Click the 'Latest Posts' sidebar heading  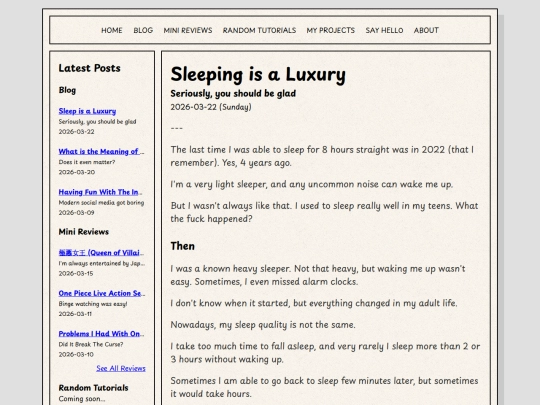pyautogui.click(x=90, y=68)
